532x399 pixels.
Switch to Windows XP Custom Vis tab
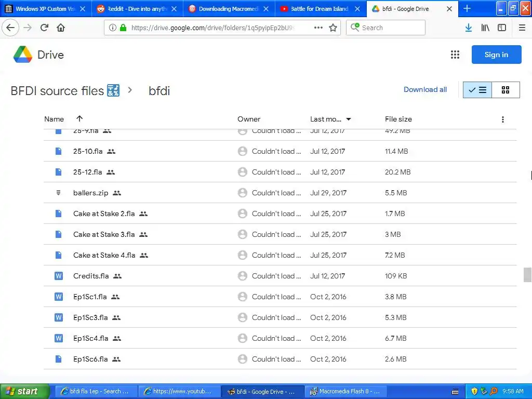(x=46, y=8)
